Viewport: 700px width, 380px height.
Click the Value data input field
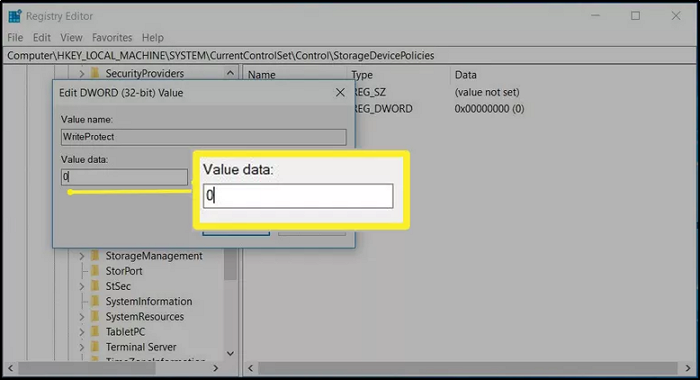[x=124, y=177]
